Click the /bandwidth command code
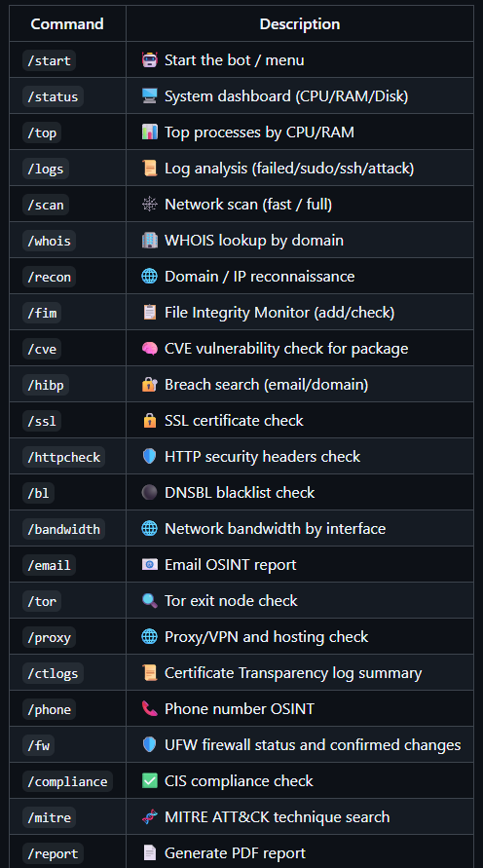The height and width of the screenshot is (868, 483). pos(63,529)
